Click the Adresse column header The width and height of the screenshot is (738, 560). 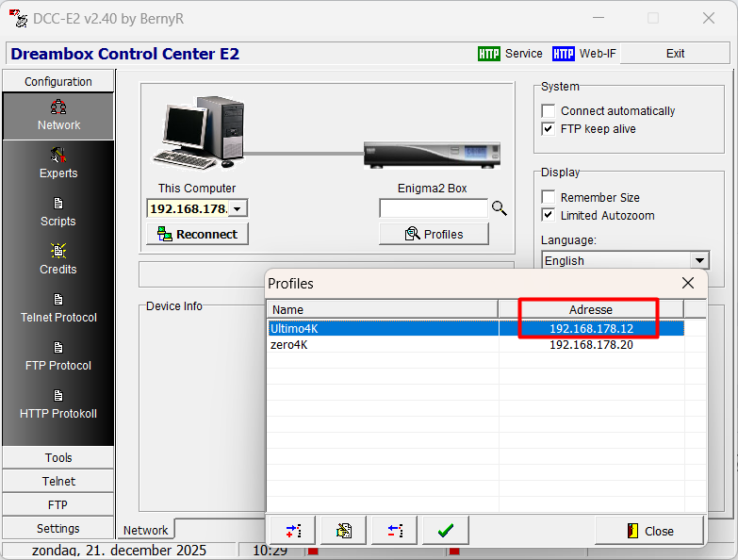pos(591,309)
